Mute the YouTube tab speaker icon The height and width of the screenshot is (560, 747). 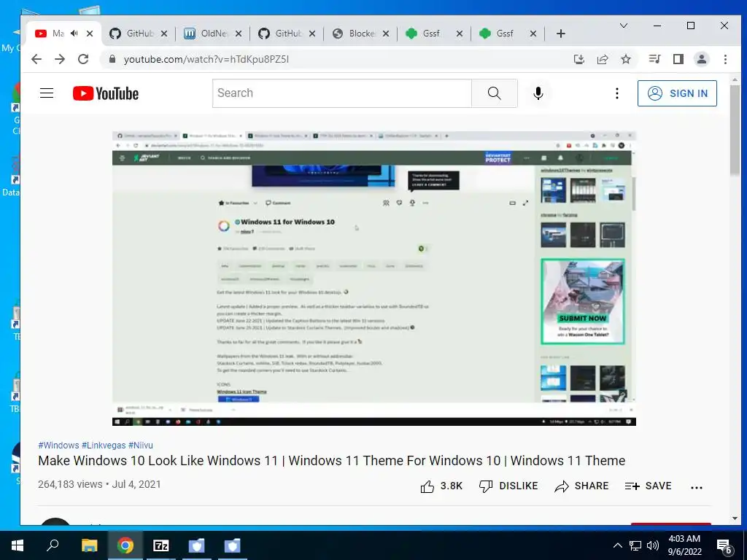click(x=74, y=34)
